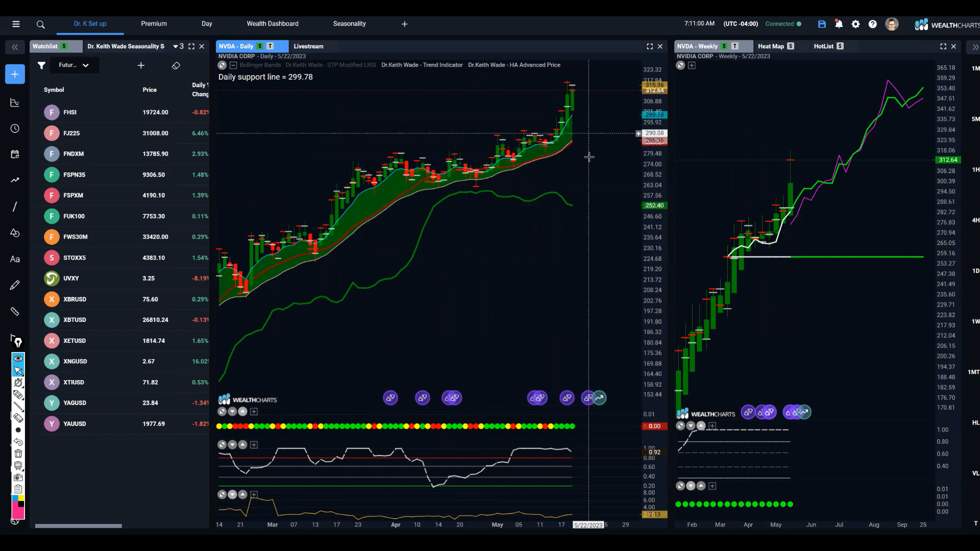Open the search magnifier
This screenshot has height=551, width=980.
41,24
